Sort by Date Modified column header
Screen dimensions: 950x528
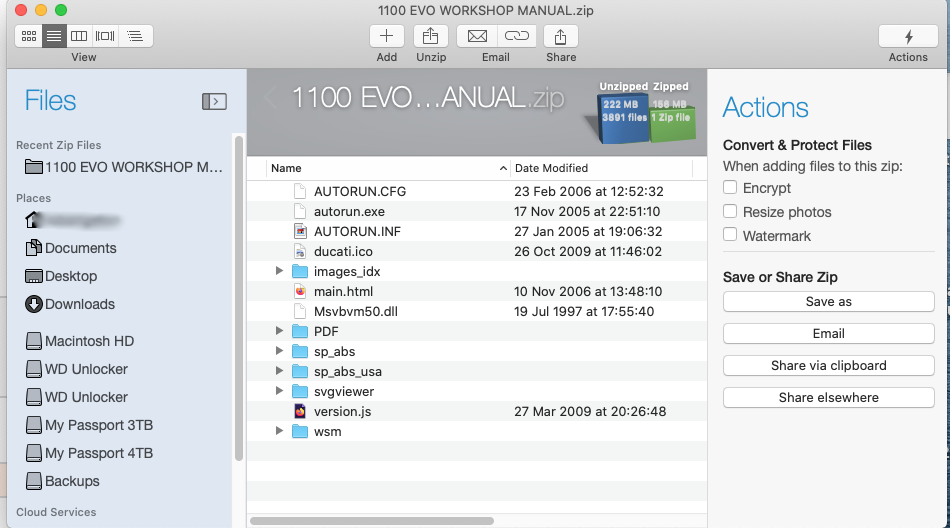point(601,168)
